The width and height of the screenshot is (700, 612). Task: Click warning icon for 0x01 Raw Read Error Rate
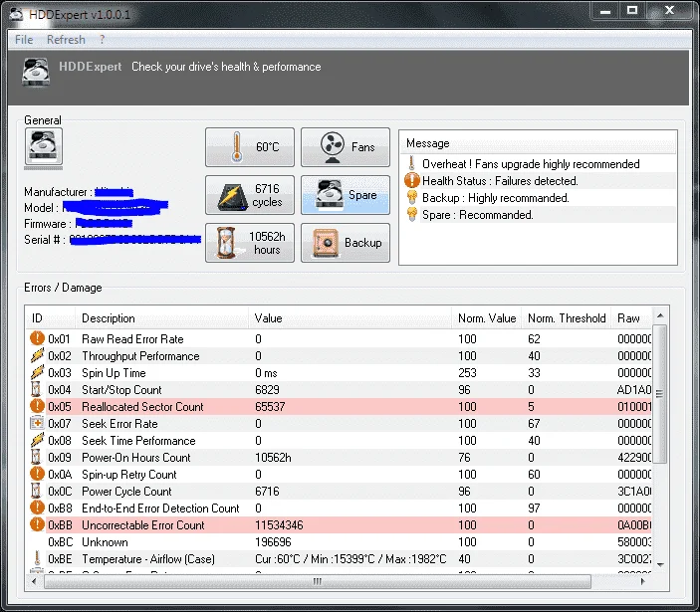coord(37,338)
